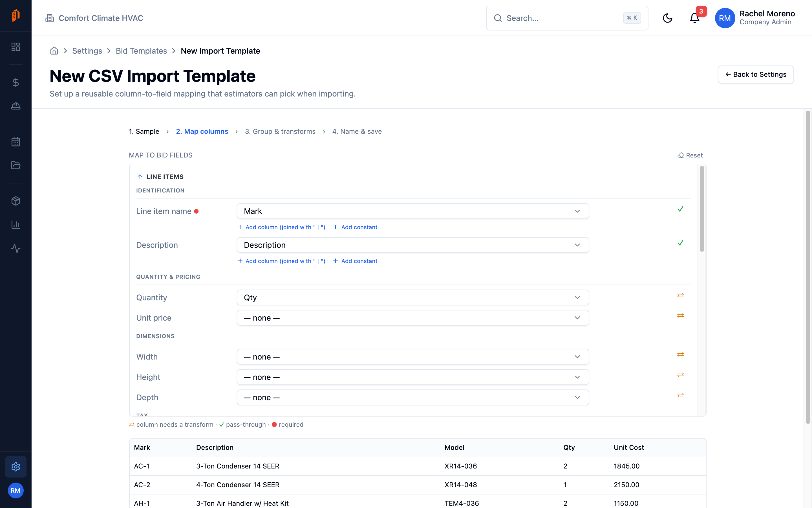
Task: Click the Model column header in preview
Action: [x=454, y=448]
